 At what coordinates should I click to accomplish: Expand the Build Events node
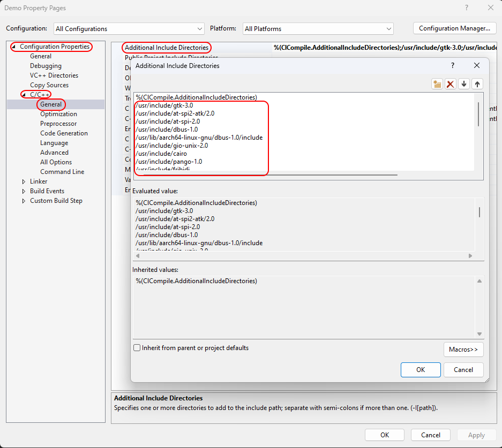click(24, 191)
